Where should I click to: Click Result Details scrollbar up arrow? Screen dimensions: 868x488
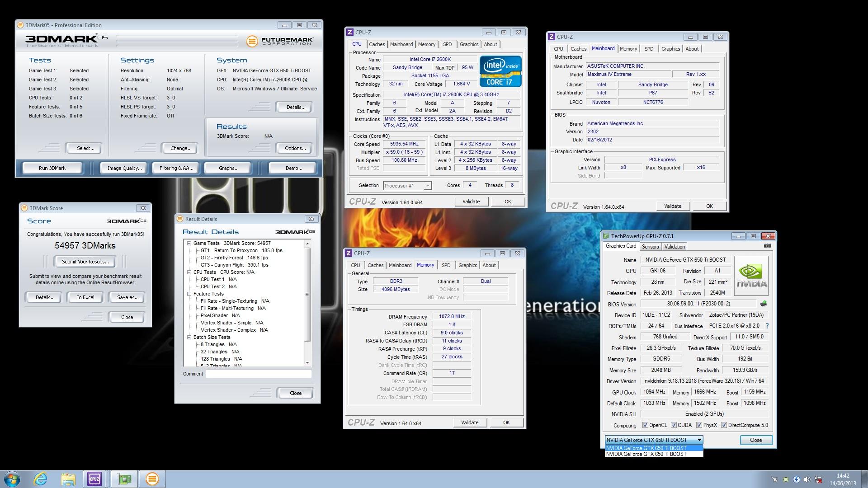(x=307, y=244)
